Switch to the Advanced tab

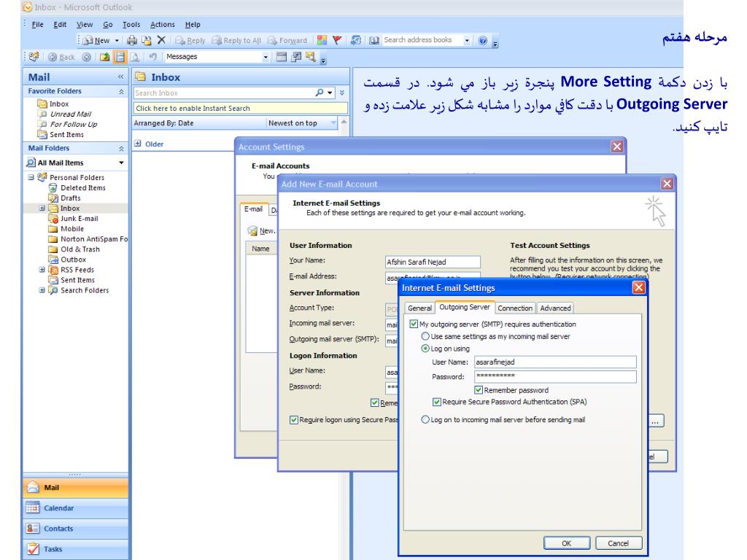click(x=555, y=308)
